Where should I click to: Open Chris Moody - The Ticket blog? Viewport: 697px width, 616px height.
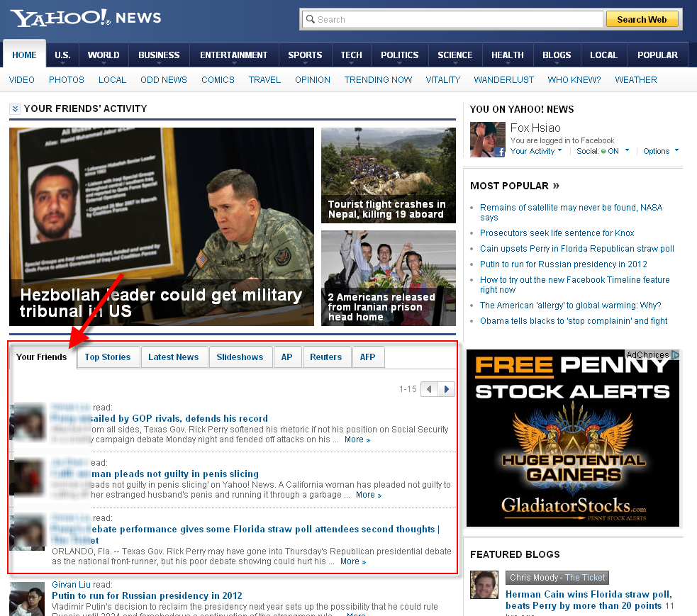pos(557,577)
